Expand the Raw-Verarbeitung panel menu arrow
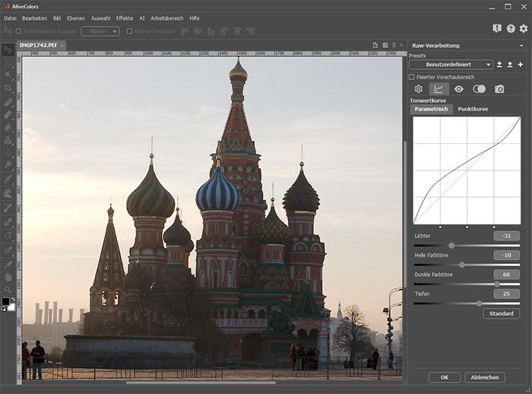 521,46
